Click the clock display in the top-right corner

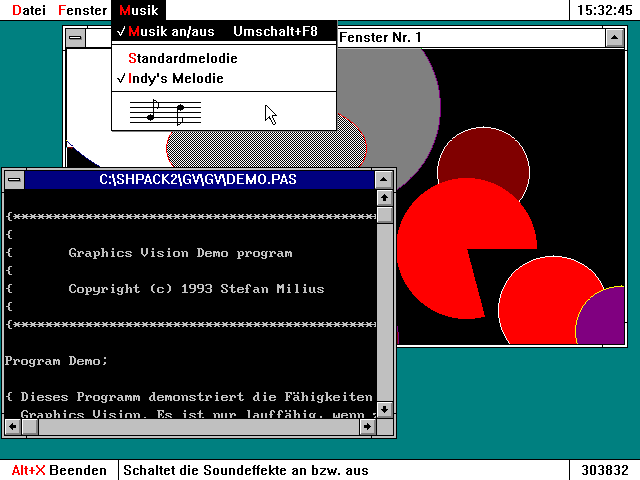604,9
